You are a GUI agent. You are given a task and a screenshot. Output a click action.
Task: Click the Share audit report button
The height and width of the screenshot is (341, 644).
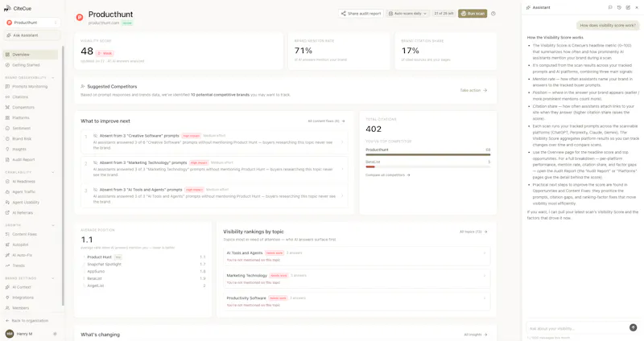[361, 14]
